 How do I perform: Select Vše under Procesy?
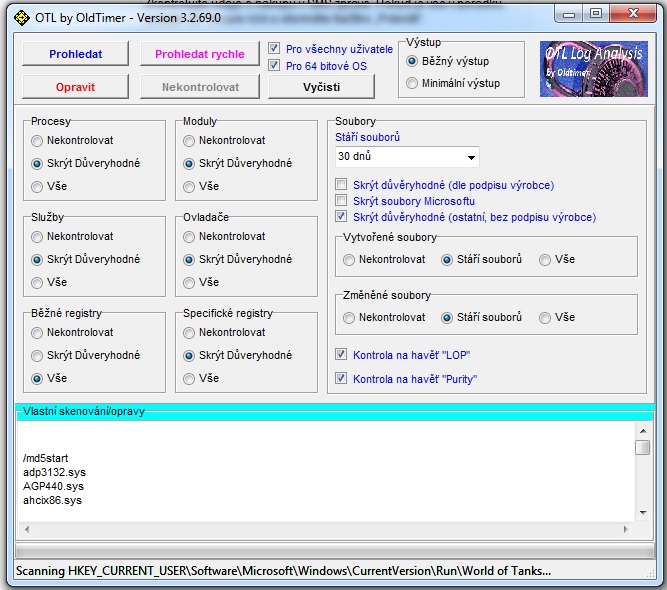pos(38,186)
